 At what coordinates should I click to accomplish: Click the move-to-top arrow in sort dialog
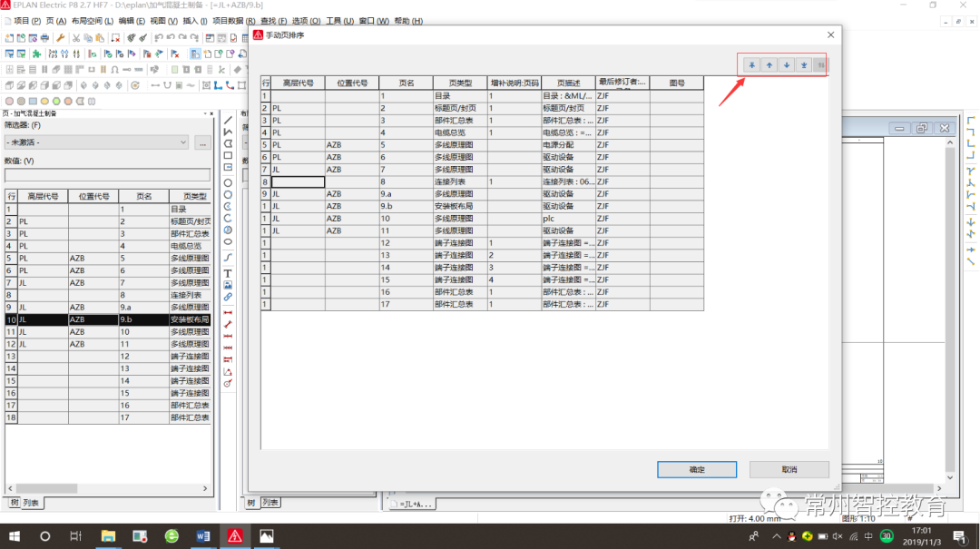pyautogui.click(x=752, y=65)
